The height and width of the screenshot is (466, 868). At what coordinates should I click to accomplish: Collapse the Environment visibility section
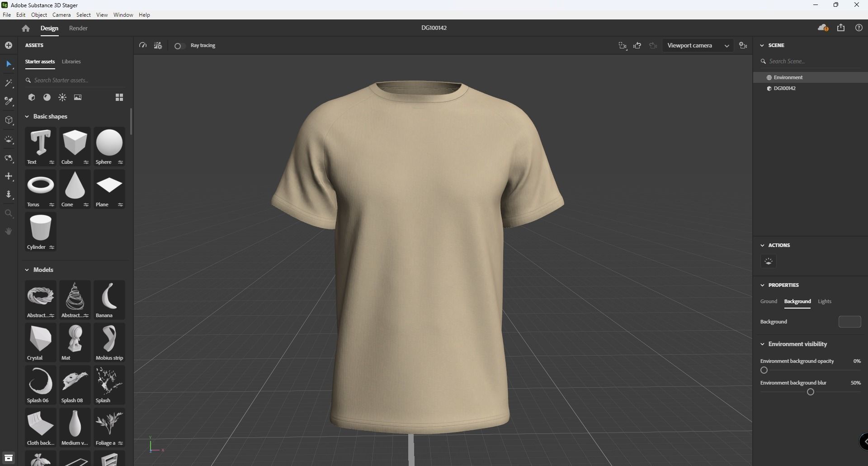[x=762, y=344]
